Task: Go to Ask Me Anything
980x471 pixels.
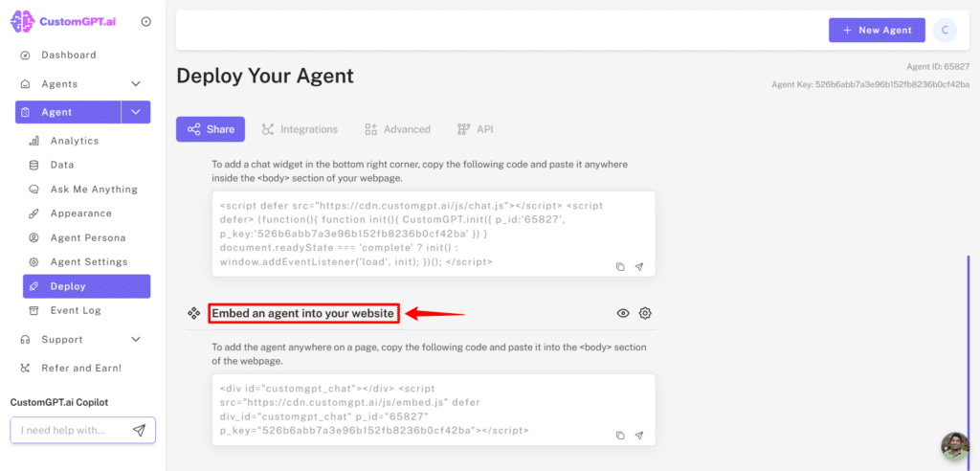Action: click(x=94, y=190)
